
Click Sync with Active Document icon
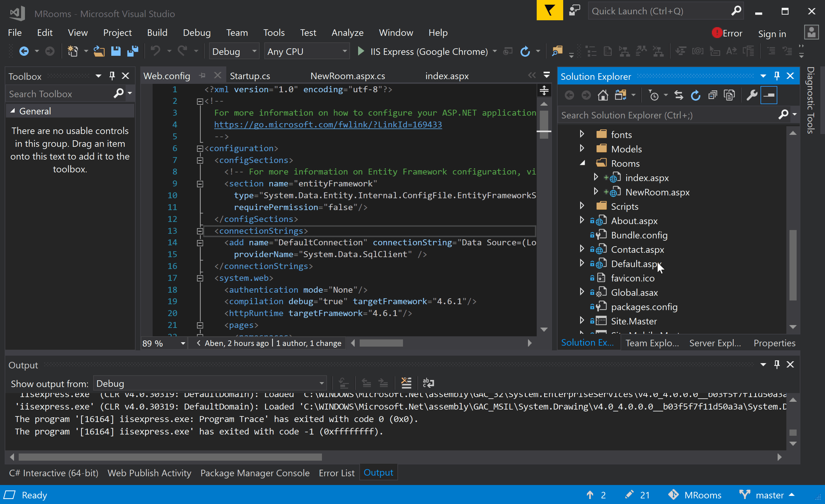pyautogui.click(x=679, y=95)
